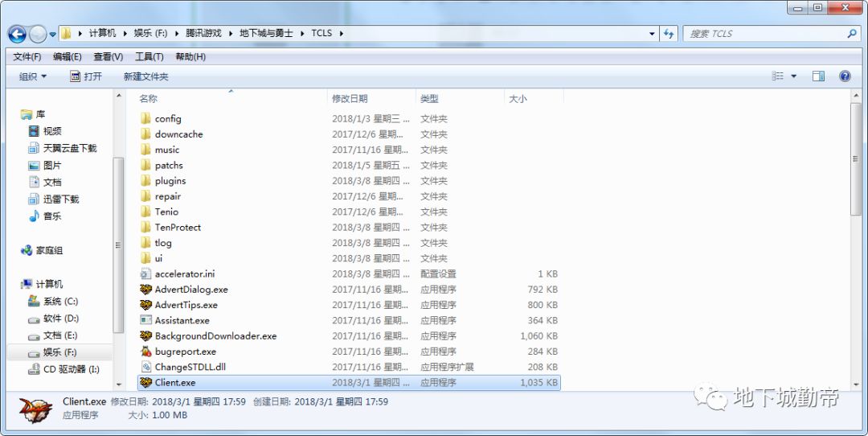This screenshot has height=436, width=868.
Task: Open drive 软件 (D:)
Action: (x=55, y=319)
